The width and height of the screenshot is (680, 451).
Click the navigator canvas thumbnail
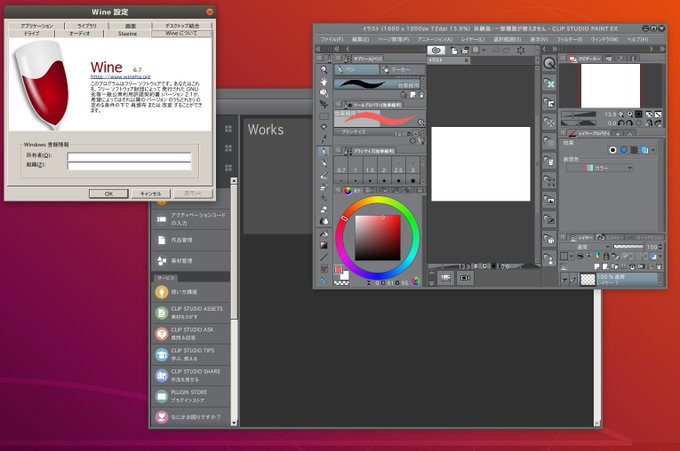(610, 86)
